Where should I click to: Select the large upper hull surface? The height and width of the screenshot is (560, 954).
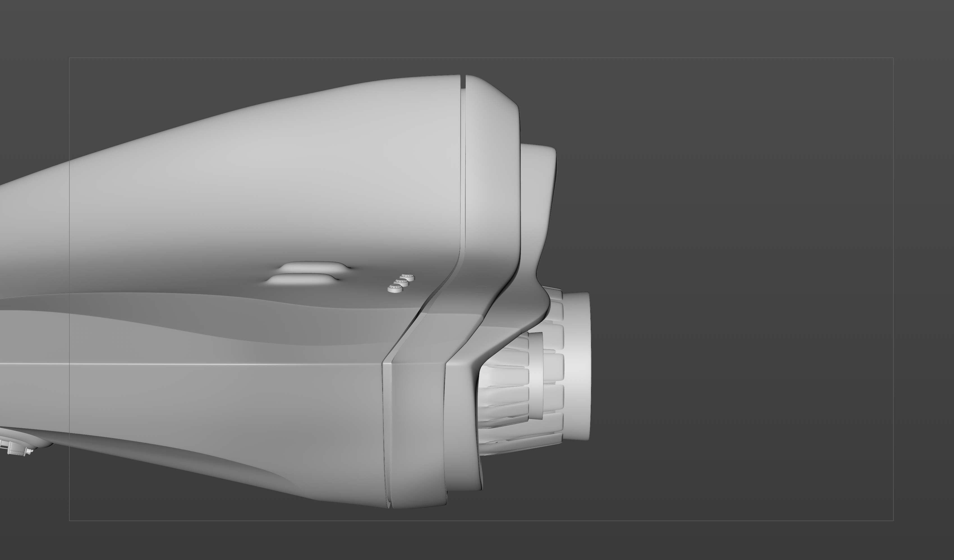click(x=265, y=182)
